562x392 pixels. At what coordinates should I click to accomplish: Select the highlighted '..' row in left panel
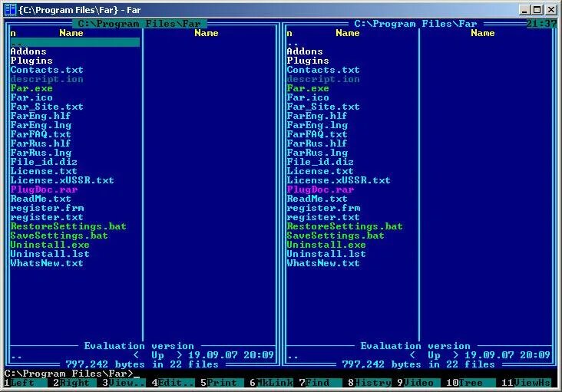coord(75,42)
